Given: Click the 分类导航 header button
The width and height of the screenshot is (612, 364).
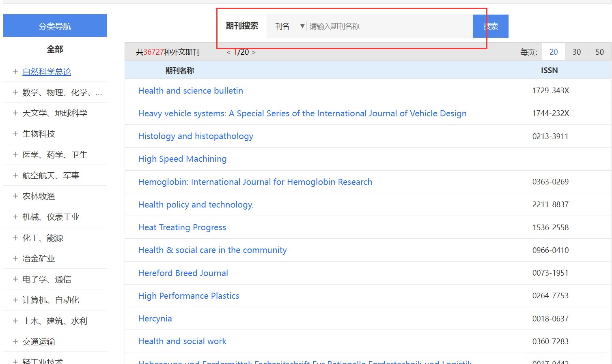Looking at the screenshot, I should click(55, 26).
